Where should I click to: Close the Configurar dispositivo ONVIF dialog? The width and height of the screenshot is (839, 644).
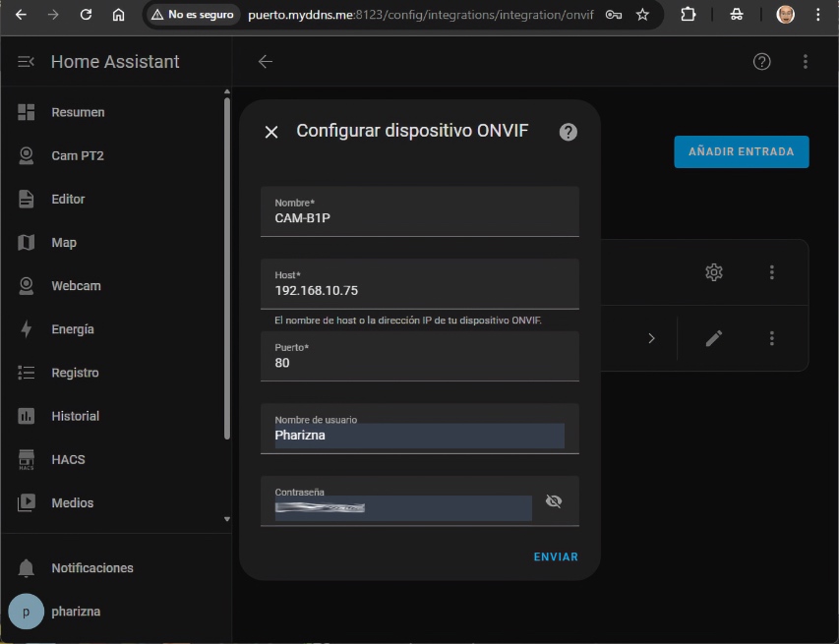(x=271, y=132)
